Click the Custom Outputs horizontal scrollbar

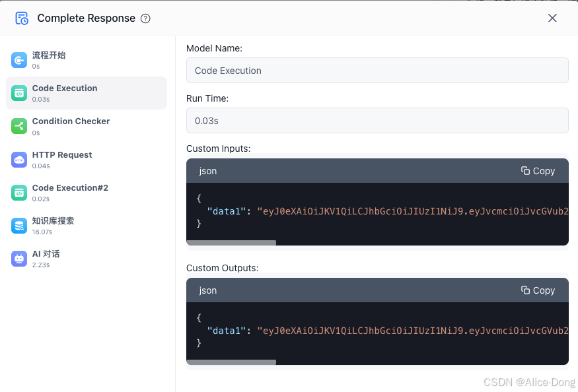click(231, 362)
